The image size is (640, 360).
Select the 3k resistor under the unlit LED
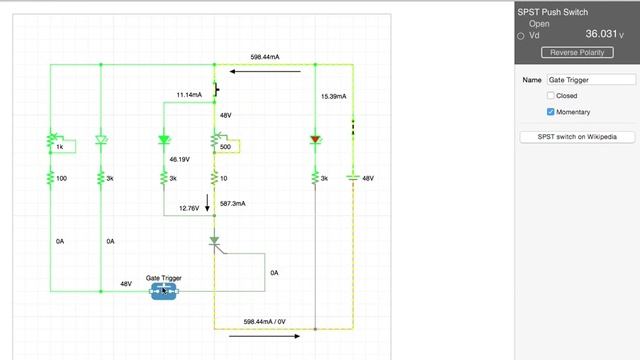(101, 178)
